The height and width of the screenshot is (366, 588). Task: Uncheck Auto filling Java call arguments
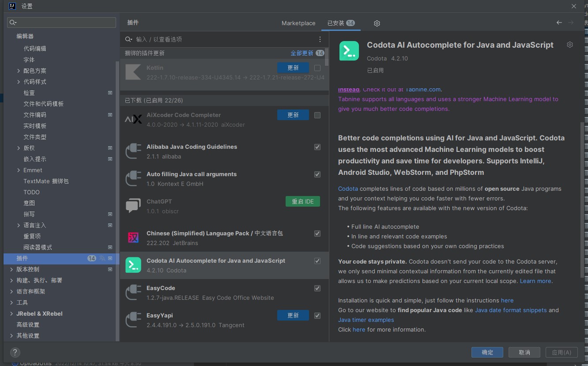(x=317, y=174)
